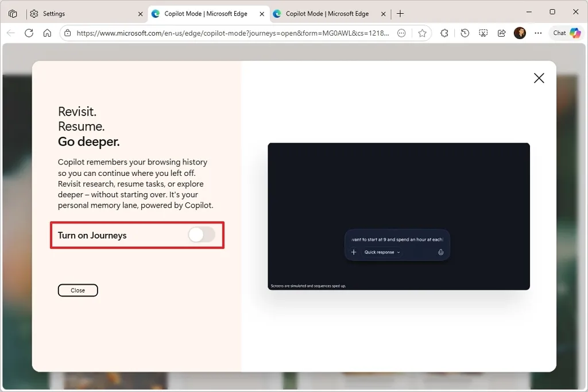The image size is (588, 392).
Task: Share the current page
Action: point(501,33)
